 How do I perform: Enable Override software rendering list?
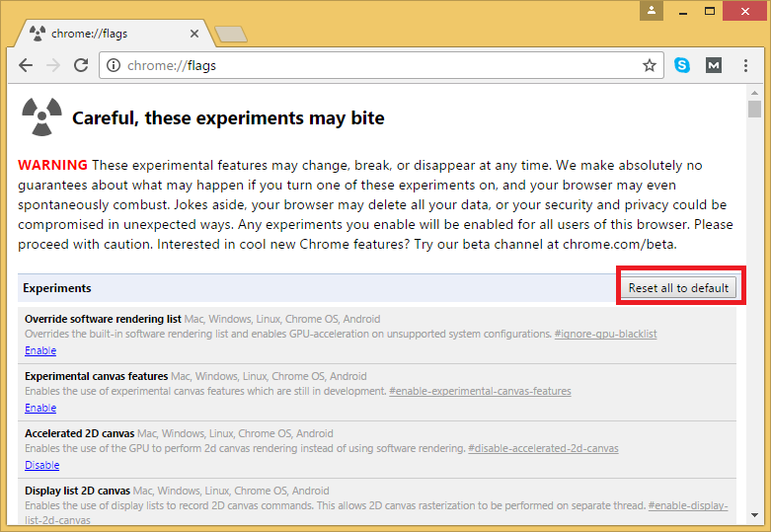[40, 350]
